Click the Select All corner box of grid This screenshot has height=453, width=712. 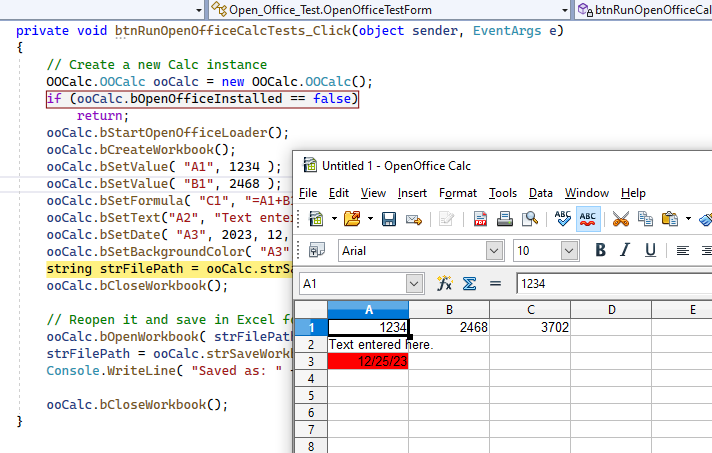(311, 310)
